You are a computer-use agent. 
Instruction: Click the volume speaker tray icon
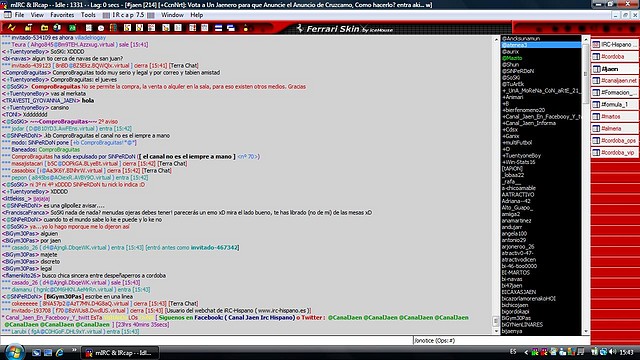(x=612, y=352)
